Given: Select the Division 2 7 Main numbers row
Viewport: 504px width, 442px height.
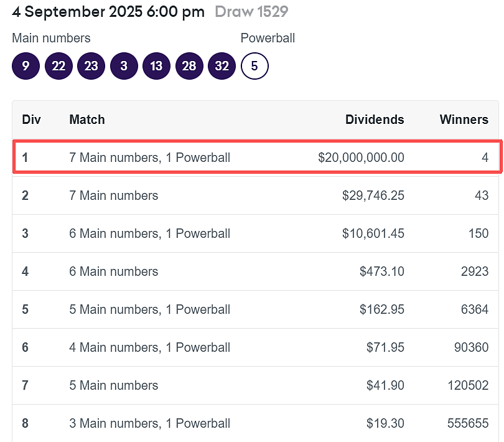Looking at the screenshot, I should click(256, 195).
